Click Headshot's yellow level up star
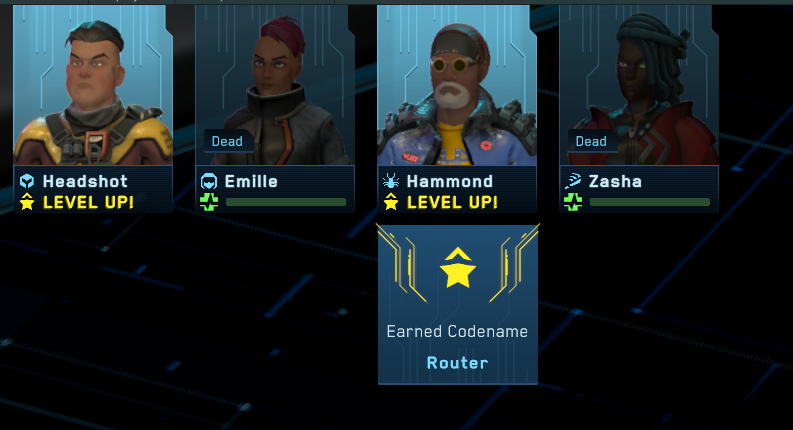Image resolution: width=793 pixels, height=430 pixels. point(27,202)
